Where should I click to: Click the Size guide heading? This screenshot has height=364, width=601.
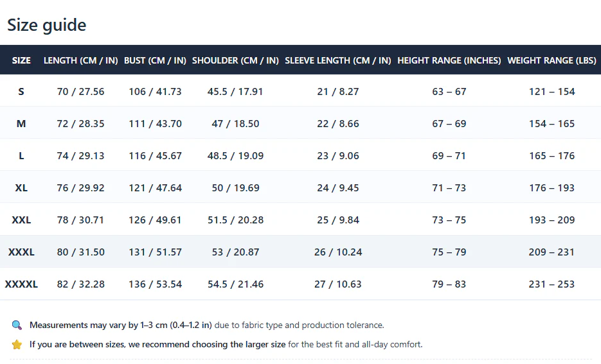click(x=47, y=25)
